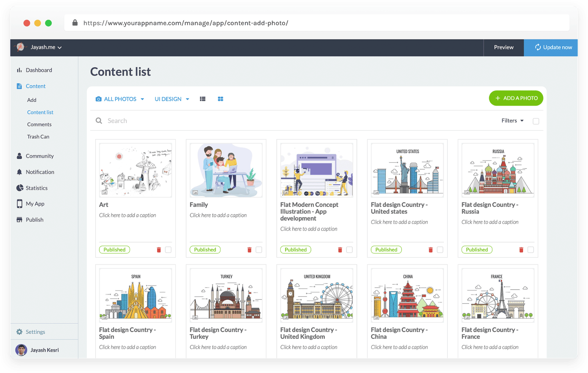Screen dimensions: 588x373
Task: Delete the Art photo using trash icon
Action: [x=159, y=250]
